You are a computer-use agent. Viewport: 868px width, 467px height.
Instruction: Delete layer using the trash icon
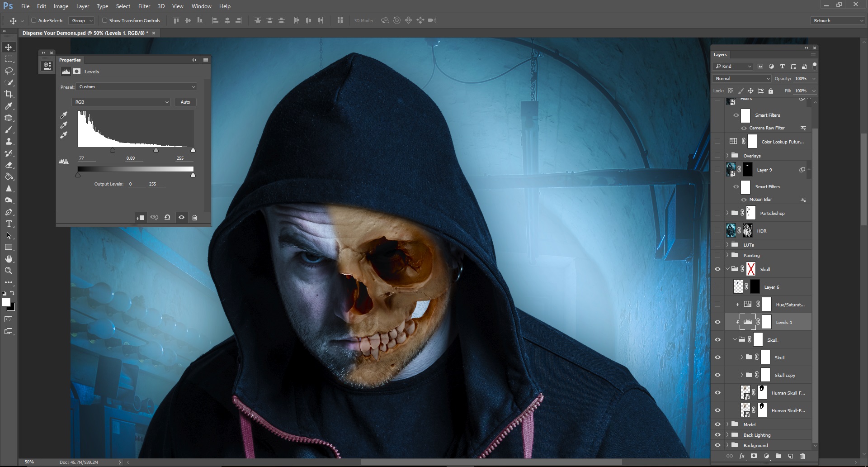point(802,456)
